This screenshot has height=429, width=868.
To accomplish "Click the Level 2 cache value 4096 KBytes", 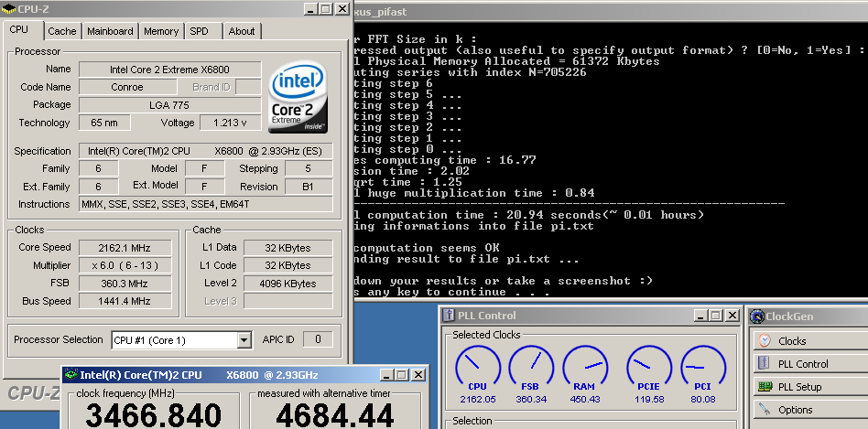I will [x=288, y=284].
